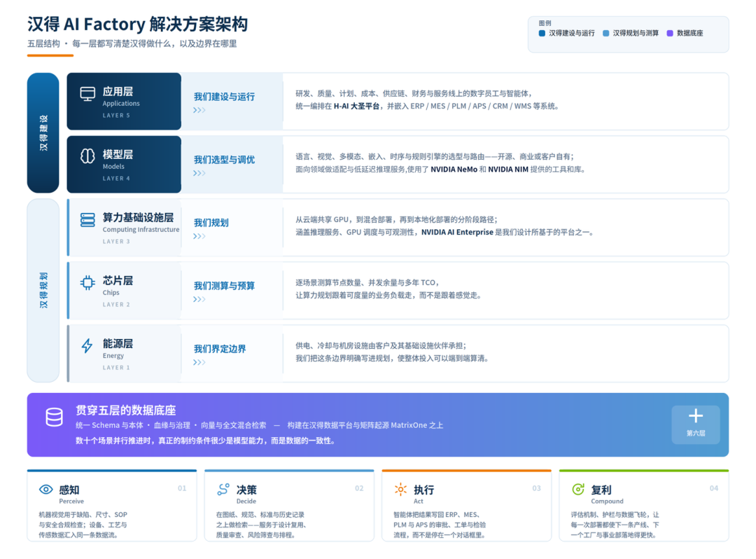Click the green target icon beside 复利
This screenshot has height=559, width=756.
coord(577,490)
